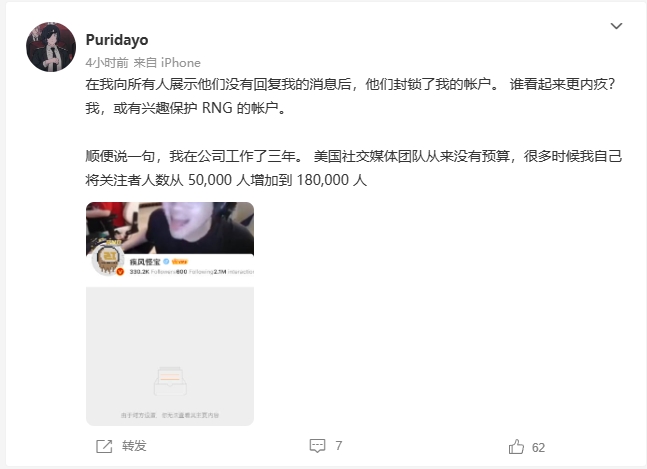Open the 4小时前 timestamp link
The height and width of the screenshot is (469, 647).
click(x=107, y=63)
